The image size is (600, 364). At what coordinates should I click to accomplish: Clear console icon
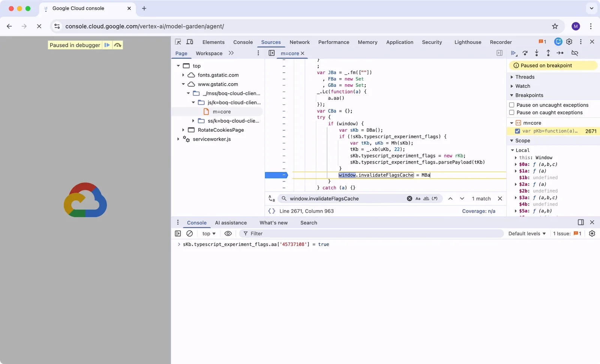[x=190, y=233]
